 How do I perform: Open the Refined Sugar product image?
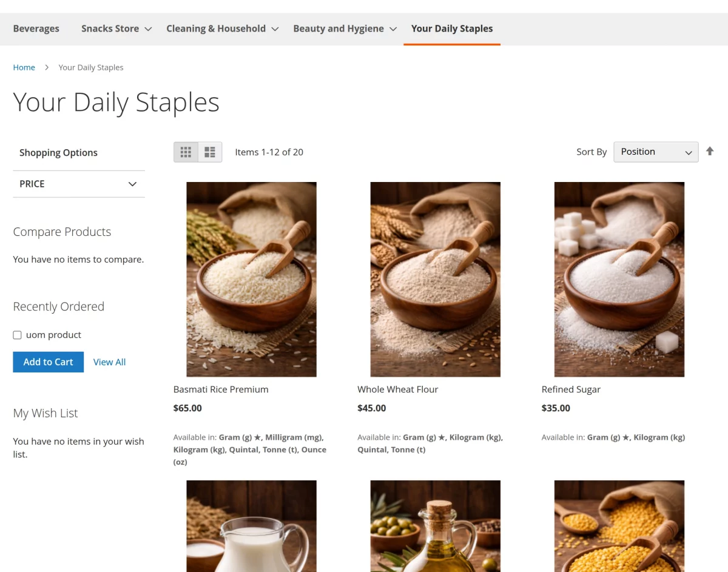619,279
